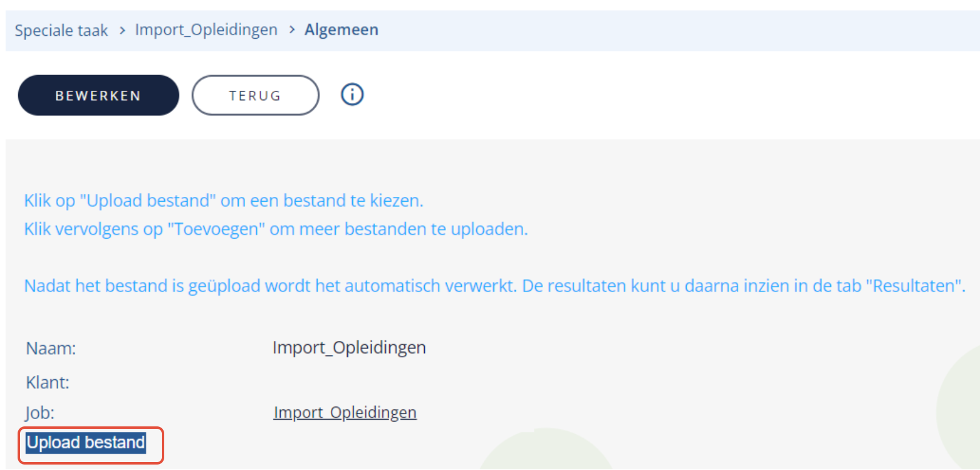Click the green decorative circle at bottom
980x470 pixels.
click(x=545, y=450)
